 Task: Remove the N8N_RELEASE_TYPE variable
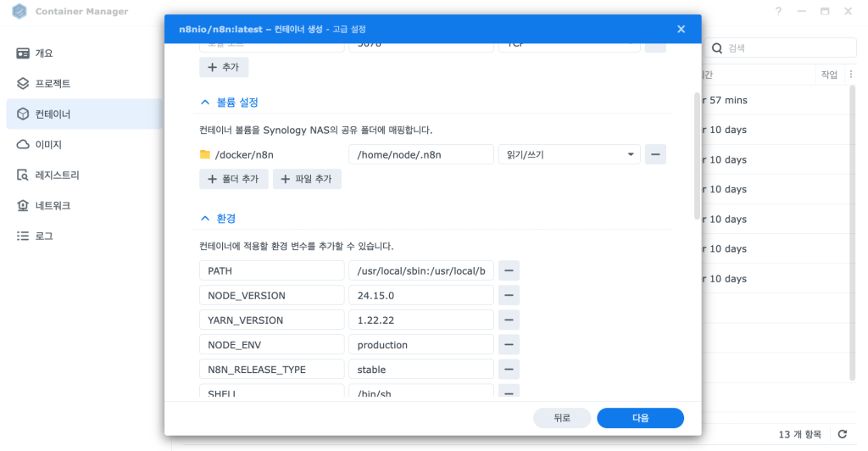[509, 369]
